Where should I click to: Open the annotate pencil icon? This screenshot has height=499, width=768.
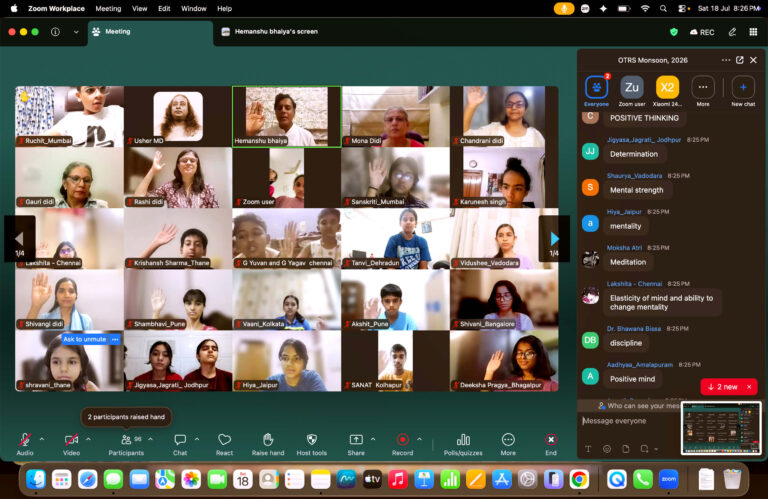[x=732, y=32]
